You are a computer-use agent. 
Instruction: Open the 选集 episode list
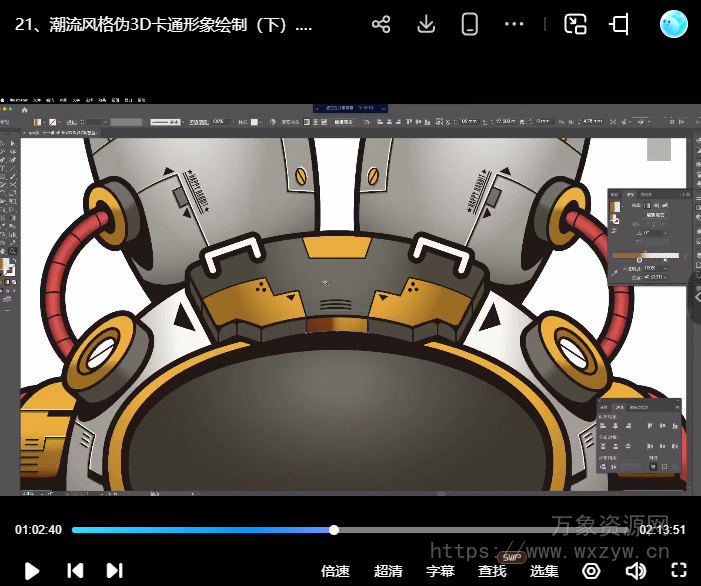[x=544, y=571]
